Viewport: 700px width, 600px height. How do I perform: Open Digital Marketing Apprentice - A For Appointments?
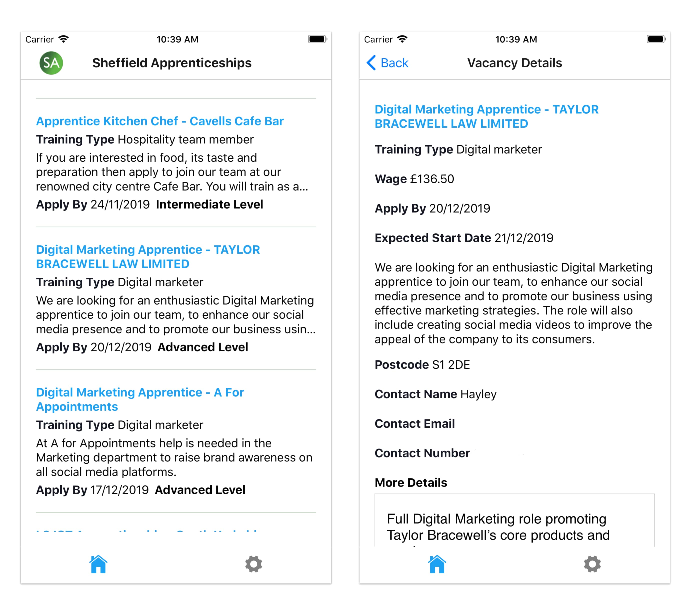tap(140, 399)
